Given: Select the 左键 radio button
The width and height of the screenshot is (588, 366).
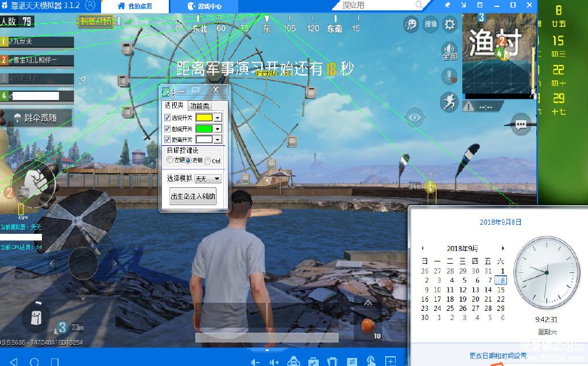Looking at the screenshot, I should coord(170,160).
